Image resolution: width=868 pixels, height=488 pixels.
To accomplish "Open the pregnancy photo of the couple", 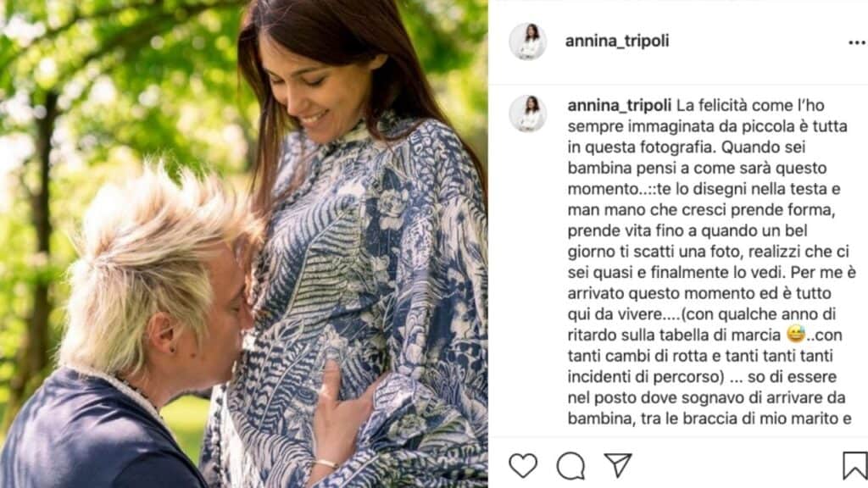I will tap(243, 244).
